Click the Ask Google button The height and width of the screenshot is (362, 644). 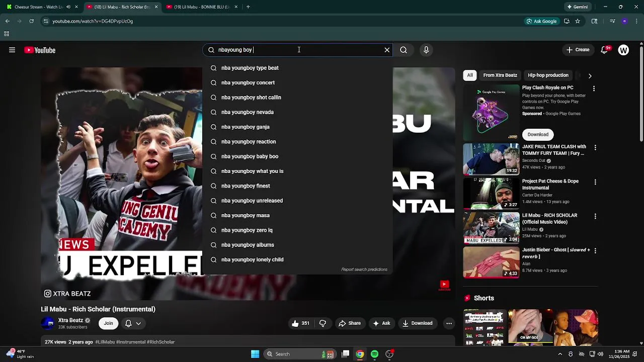click(541, 21)
